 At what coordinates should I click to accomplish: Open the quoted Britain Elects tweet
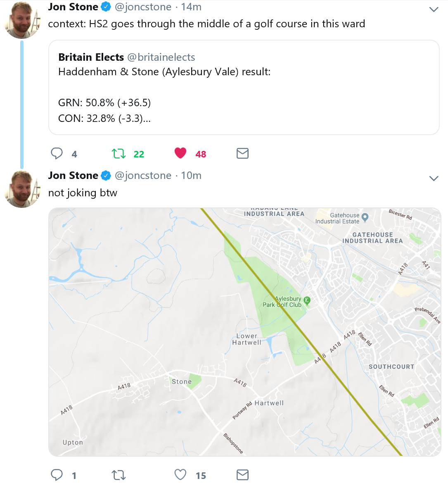click(244, 88)
